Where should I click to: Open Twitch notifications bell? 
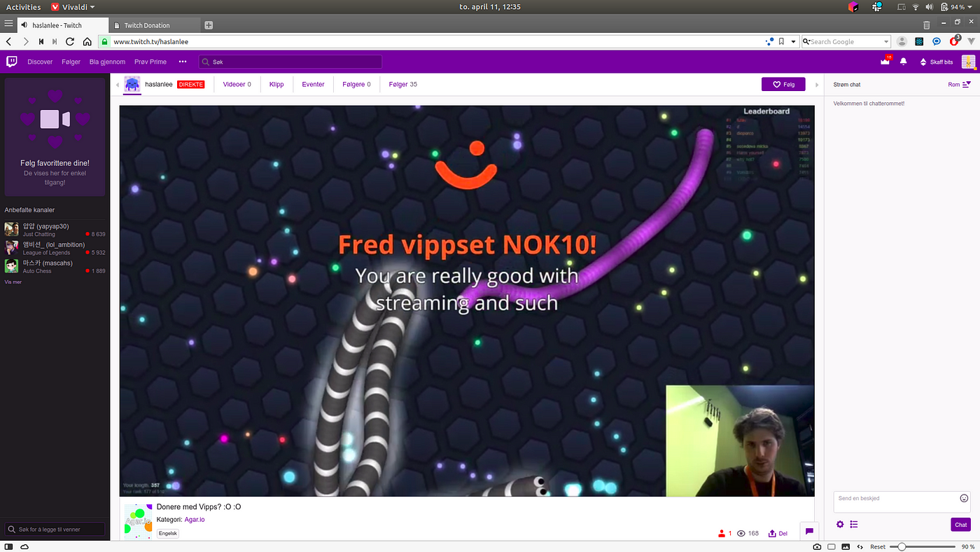tap(904, 62)
